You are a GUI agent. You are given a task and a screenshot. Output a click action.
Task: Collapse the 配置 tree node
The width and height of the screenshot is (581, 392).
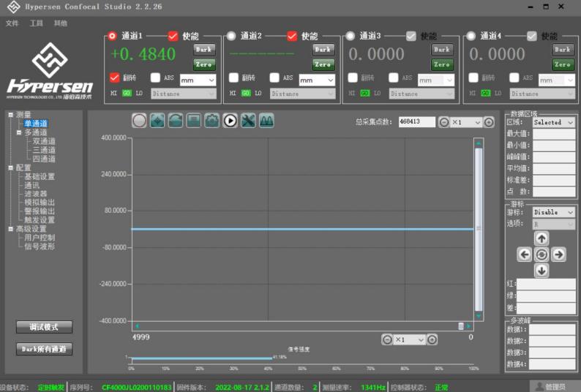pyautogui.click(x=10, y=167)
